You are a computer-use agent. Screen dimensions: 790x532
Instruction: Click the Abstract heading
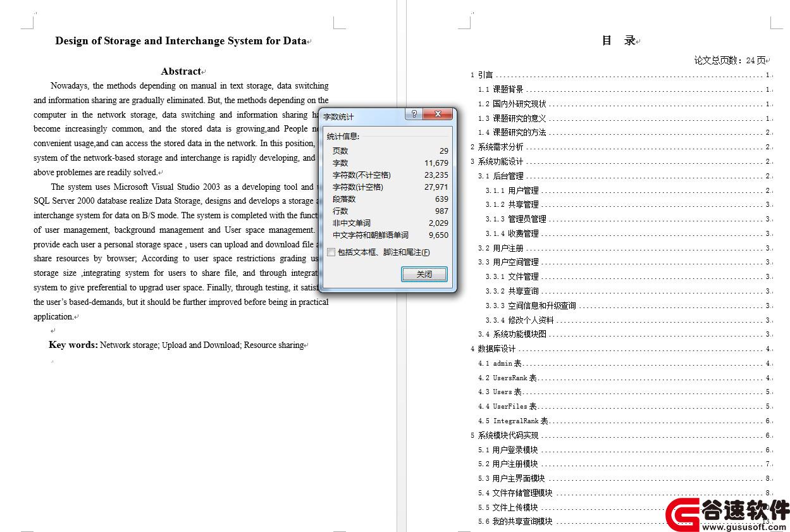[181, 71]
